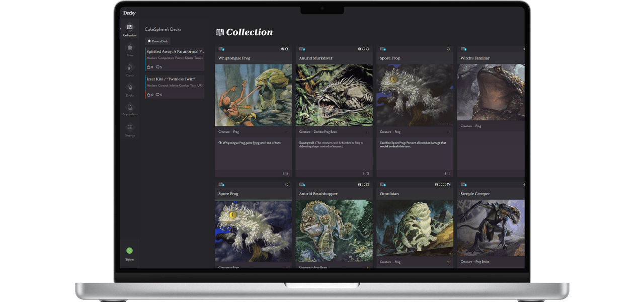Open the Brew section in sidebar
The image size is (644, 302).
[130, 49]
